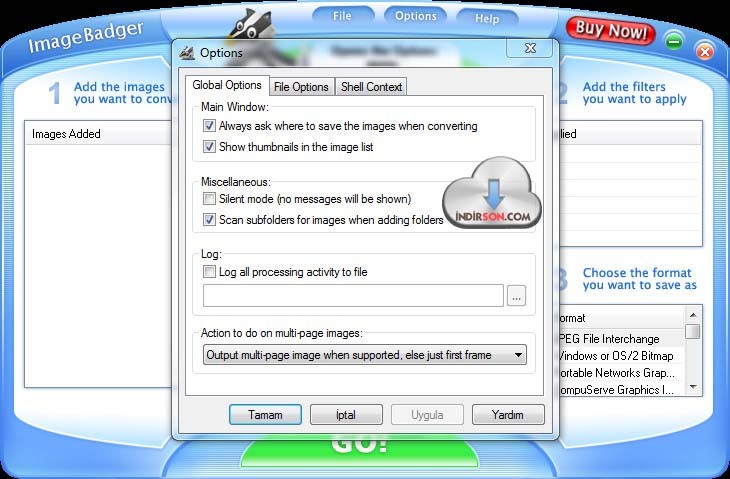The image size is (730, 479).
Task: Click the Tamam button
Action: click(265, 415)
